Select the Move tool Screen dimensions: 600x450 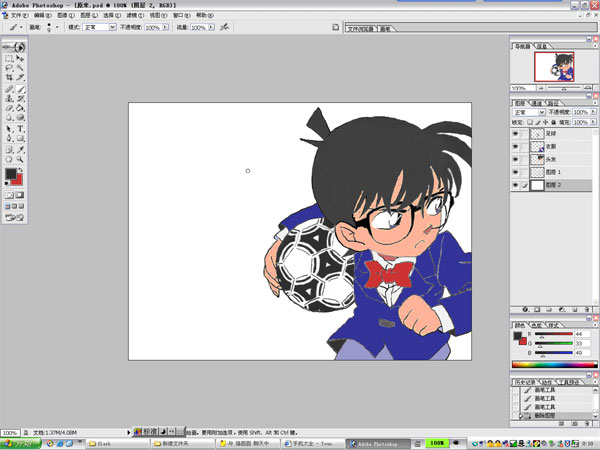tap(20, 59)
